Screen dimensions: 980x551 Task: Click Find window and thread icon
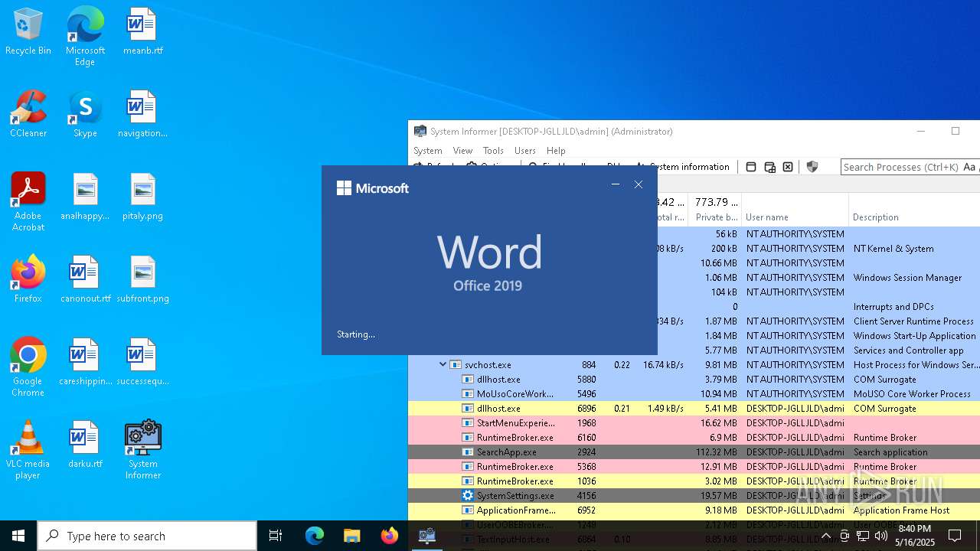[x=769, y=167]
